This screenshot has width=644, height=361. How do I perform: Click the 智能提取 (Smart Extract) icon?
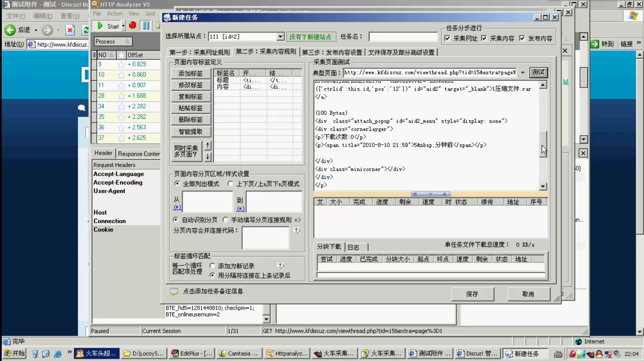pos(190,131)
